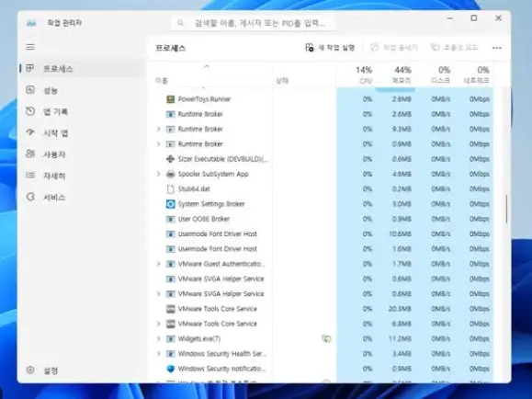
Task: Select the Stub64.dat process name
Action: tap(194, 188)
